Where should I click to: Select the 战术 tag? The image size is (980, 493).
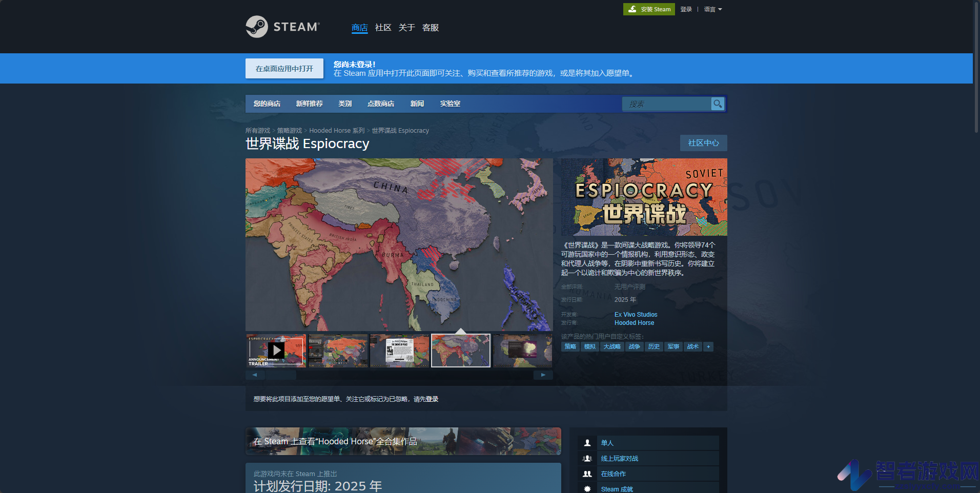(693, 347)
